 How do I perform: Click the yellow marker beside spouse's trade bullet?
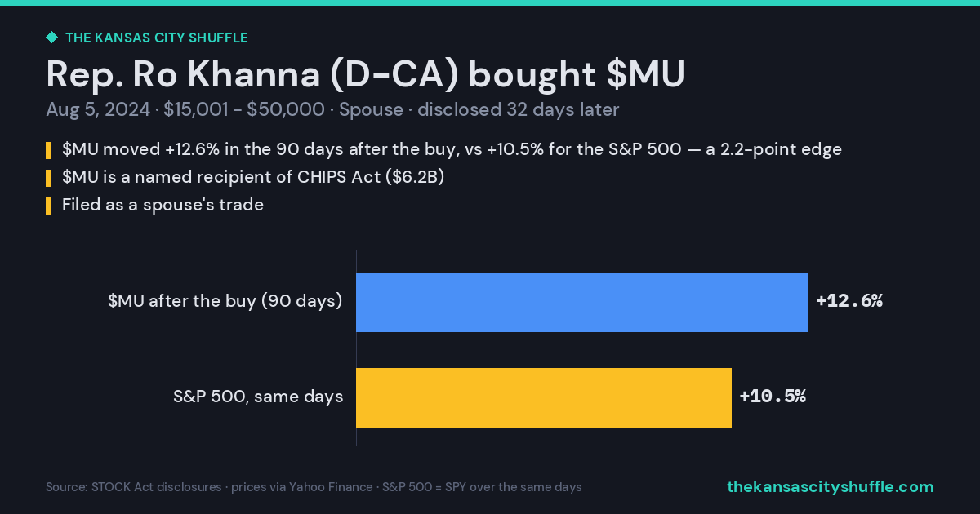point(49,206)
